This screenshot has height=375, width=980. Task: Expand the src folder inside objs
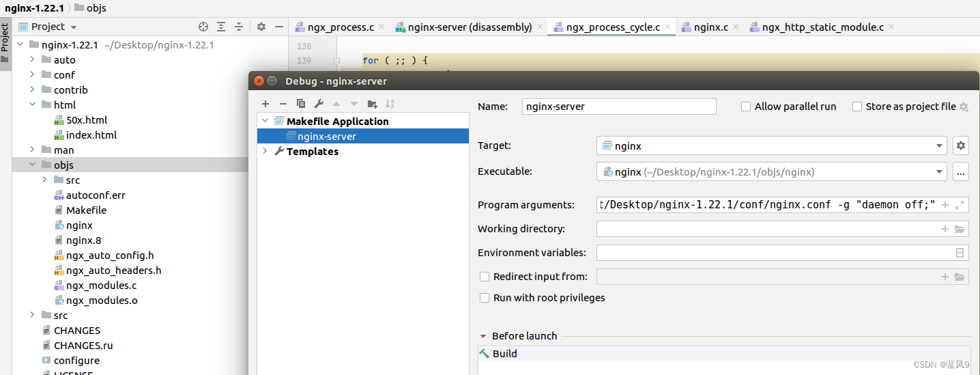pyautogui.click(x=44, y=180)
